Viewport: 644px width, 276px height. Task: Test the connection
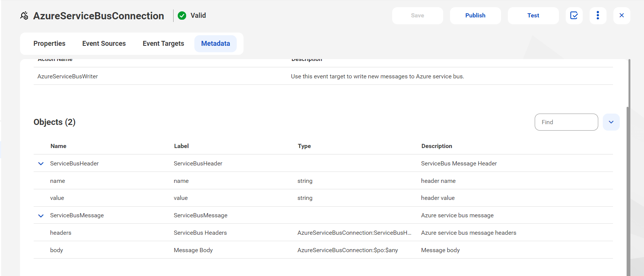coord(533,16)
